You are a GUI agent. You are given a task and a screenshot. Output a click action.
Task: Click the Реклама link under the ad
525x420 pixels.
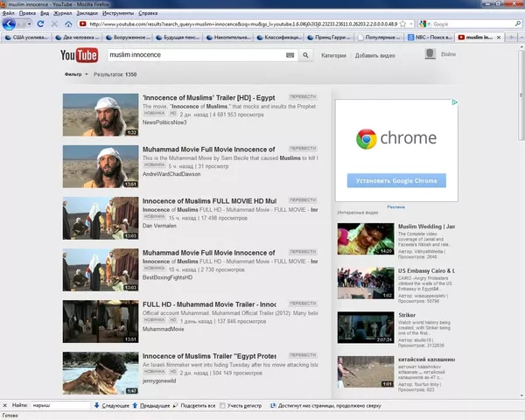pos(395,207)
